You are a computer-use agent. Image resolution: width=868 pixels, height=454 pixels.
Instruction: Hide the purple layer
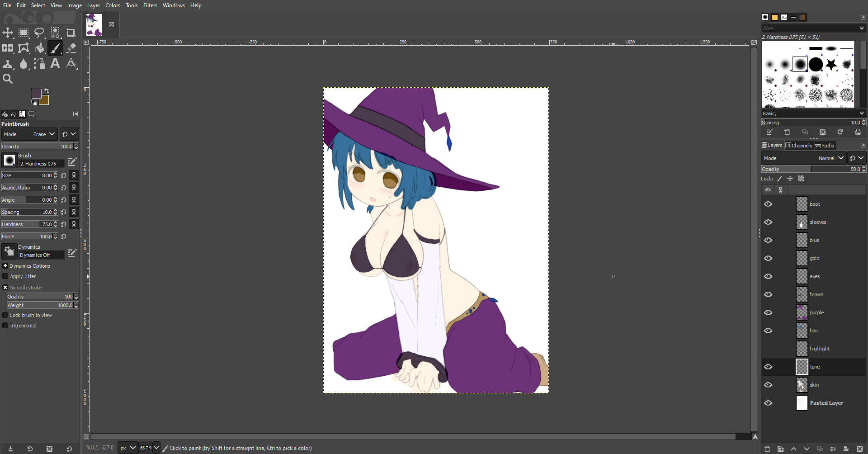(x=768, y=312)
